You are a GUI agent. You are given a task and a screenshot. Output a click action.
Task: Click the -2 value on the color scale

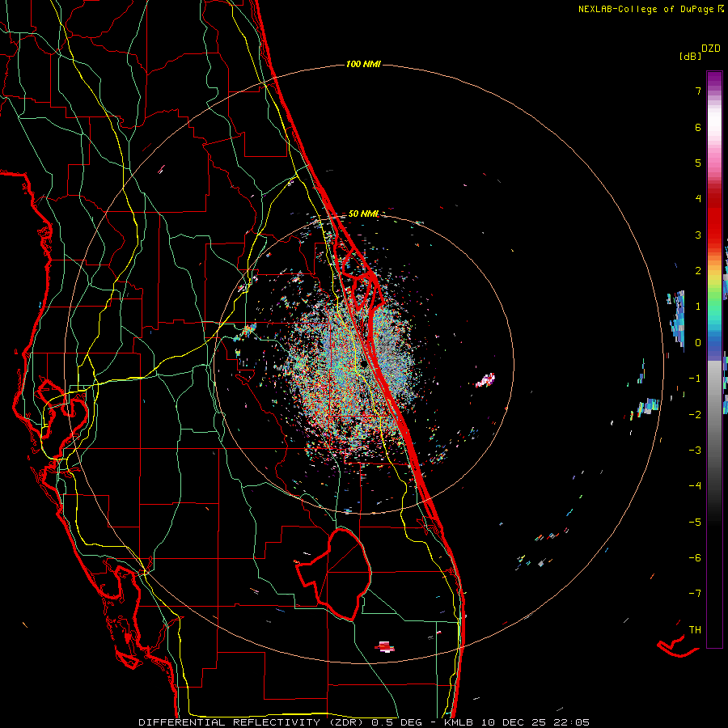(695, 415)
